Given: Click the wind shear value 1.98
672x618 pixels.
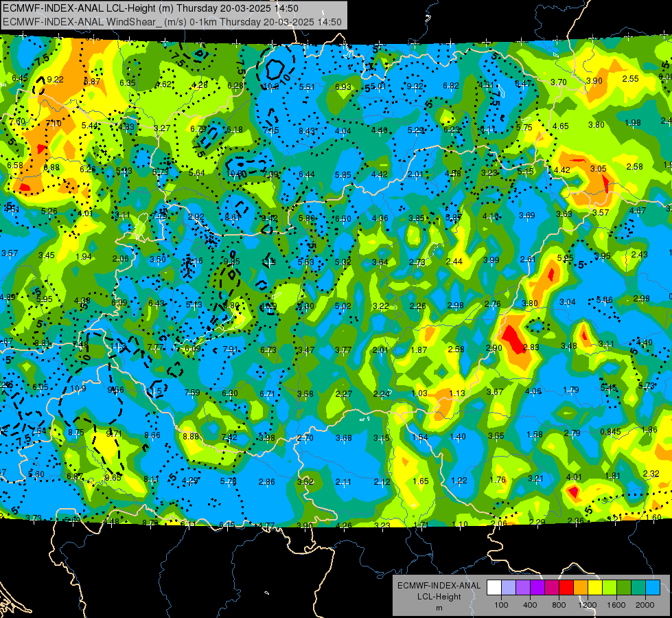Looking at the screenshot, I should 633,123.
